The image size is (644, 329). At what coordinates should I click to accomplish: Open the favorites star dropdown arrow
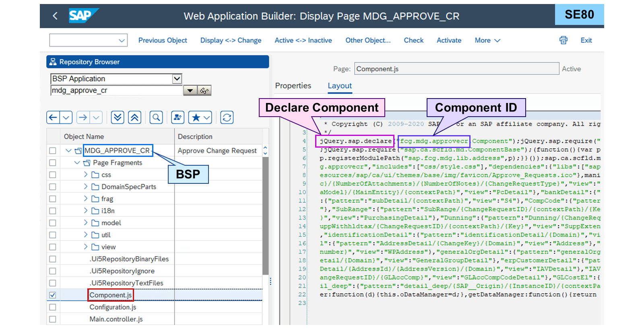[207, 117]
